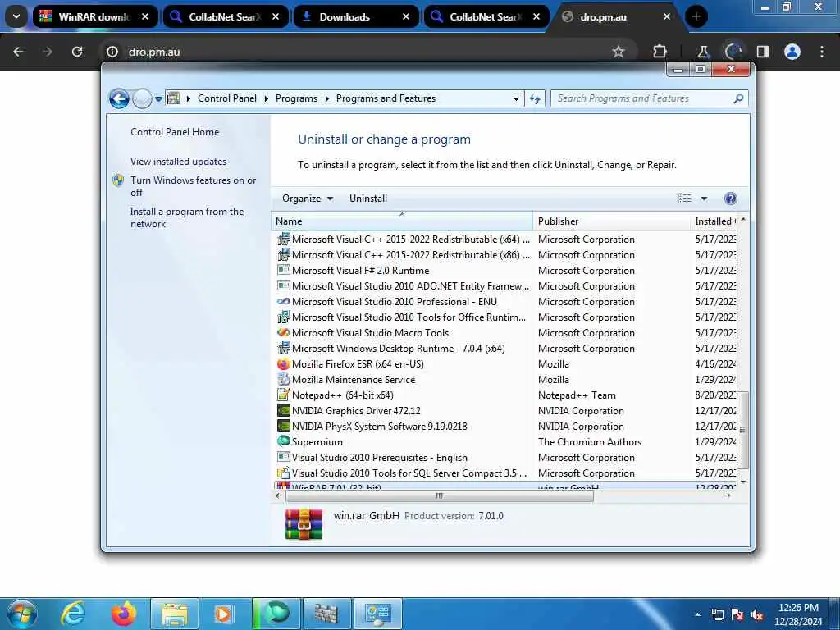Select Visual Studio 2010 Prerequisites - English icon
The image size is (840, 630).
(283, 457)
